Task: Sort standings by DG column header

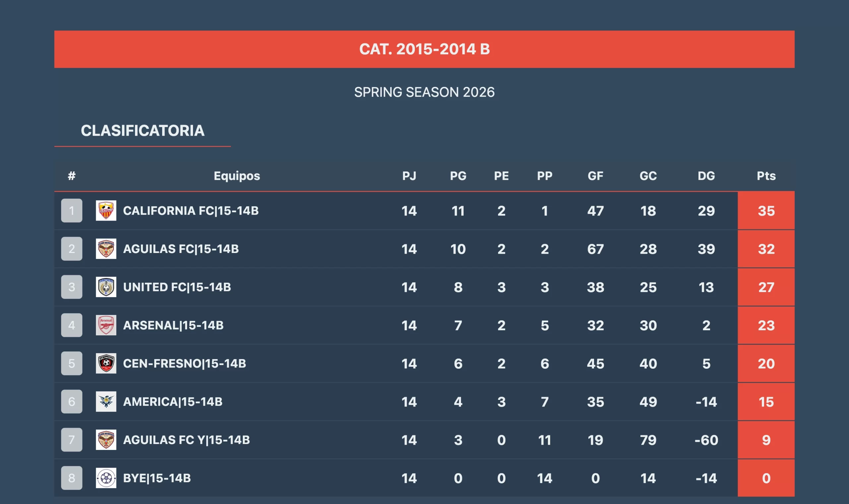Action: [706, 176]
